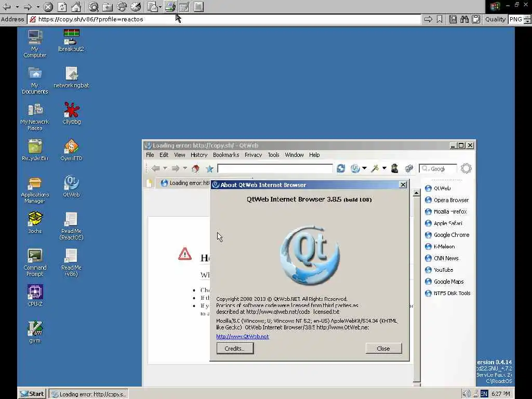Click the magic wand tool icon
Screen dimensions: 532x399
pyautogui.click(x=375, y=168)
